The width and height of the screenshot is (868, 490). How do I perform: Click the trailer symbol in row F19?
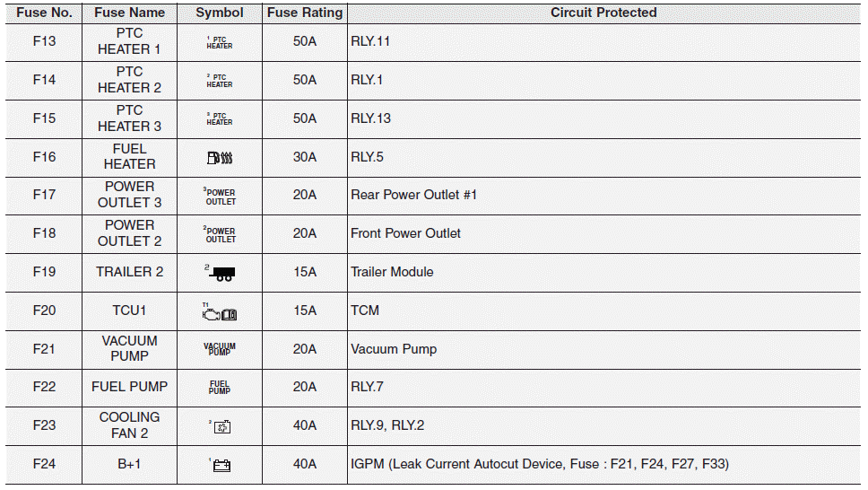pyautogui.click(x=220, y=273)
